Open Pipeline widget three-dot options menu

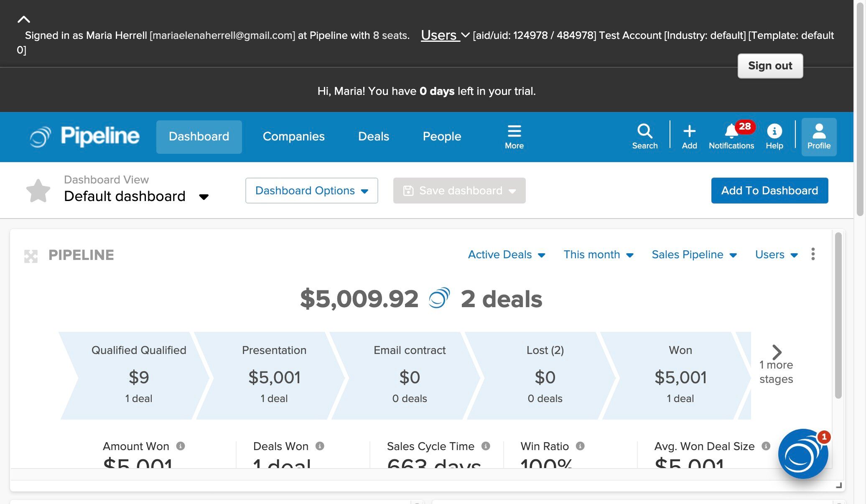(x=813, y=254)
